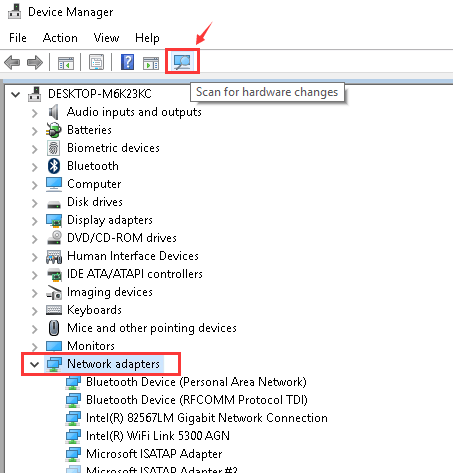
Task: Expand the Keyboards category
Action: (34, 311)
